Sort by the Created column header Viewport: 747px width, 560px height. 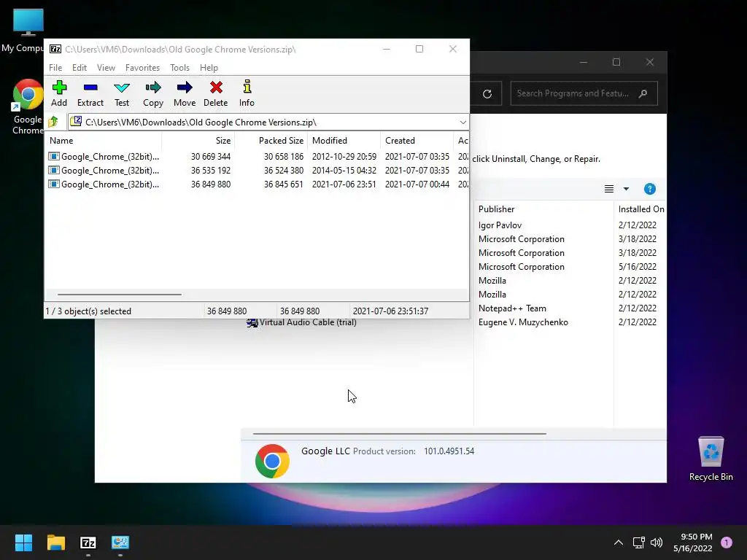tap(417, 141)
